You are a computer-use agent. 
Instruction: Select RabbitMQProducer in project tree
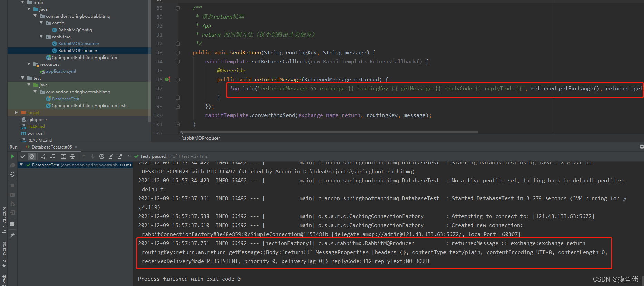pyautogui.click(x=78, y=51)
